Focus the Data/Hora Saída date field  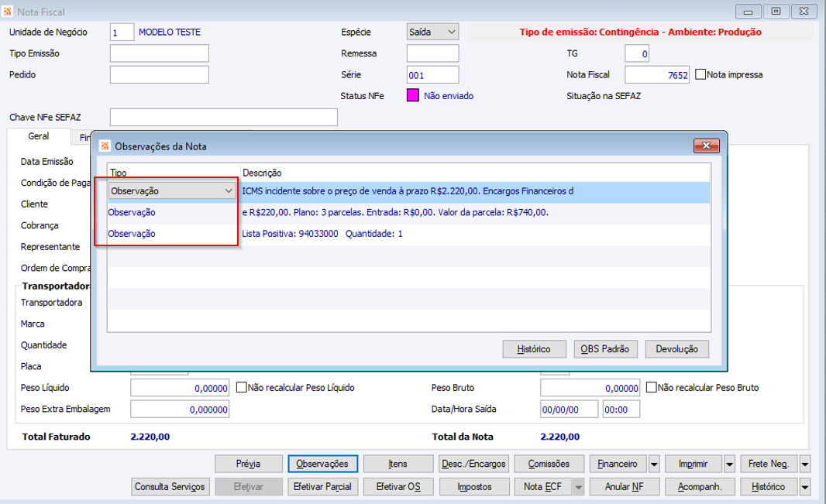coord(569,410)
